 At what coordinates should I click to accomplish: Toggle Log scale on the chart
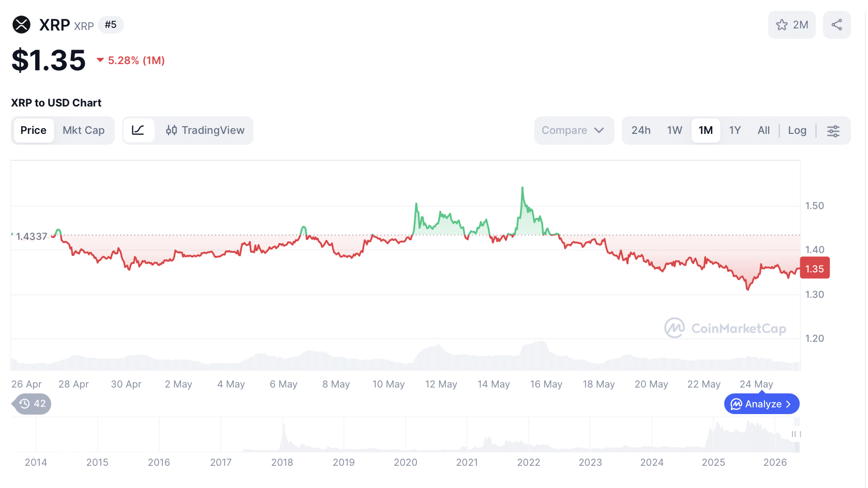[x=797, y=130]
